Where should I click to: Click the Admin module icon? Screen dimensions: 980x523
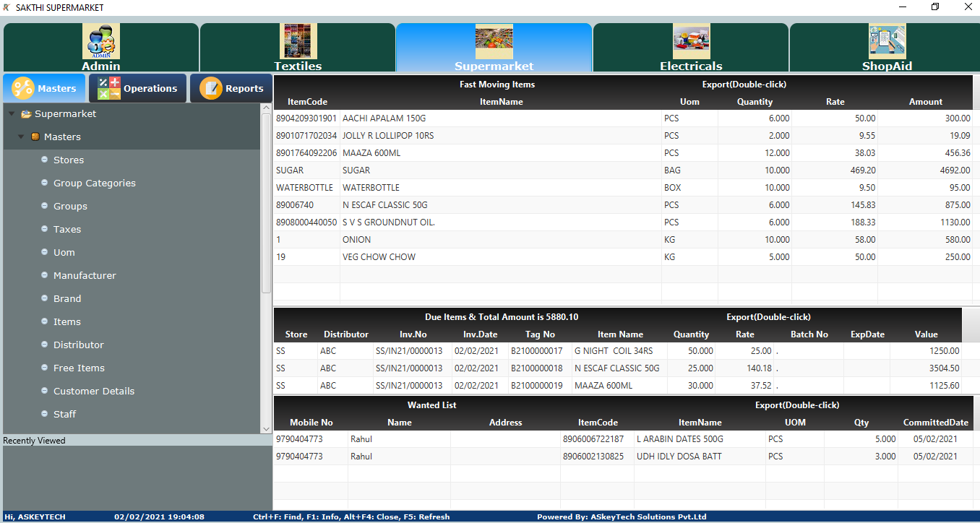click(x=101, y=42)
